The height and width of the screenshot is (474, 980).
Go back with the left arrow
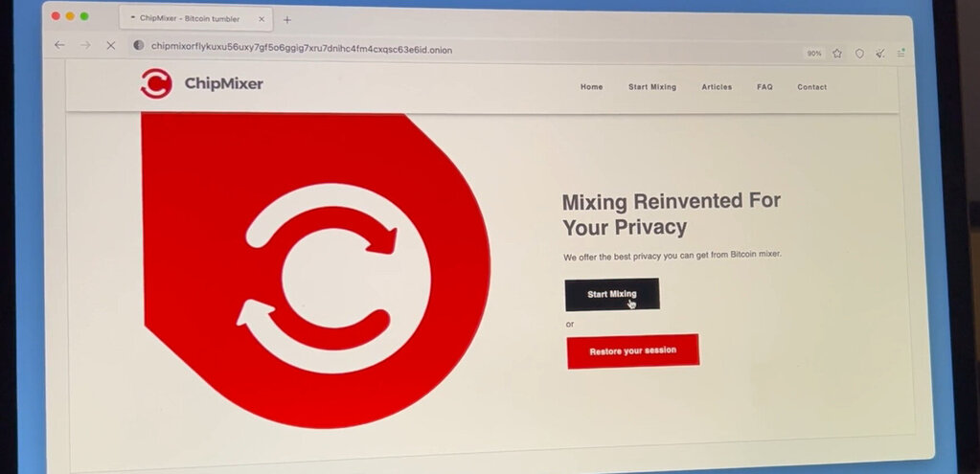(x=59, y=45)
